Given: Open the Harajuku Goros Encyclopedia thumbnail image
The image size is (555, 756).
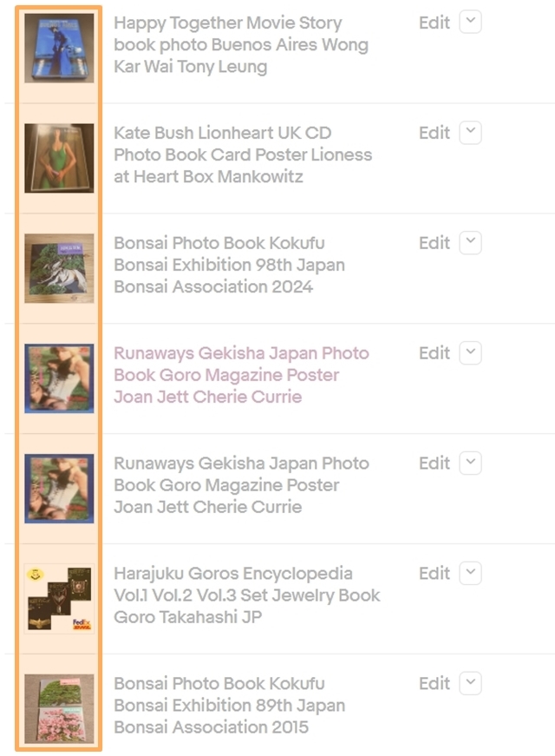Looking at the screenshot, I should coord(59,599).
